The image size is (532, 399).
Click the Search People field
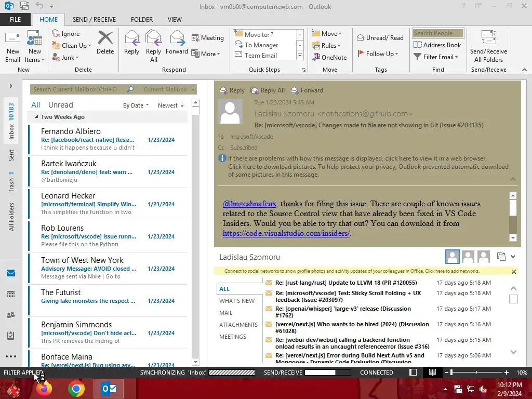[x=438, y=33]
